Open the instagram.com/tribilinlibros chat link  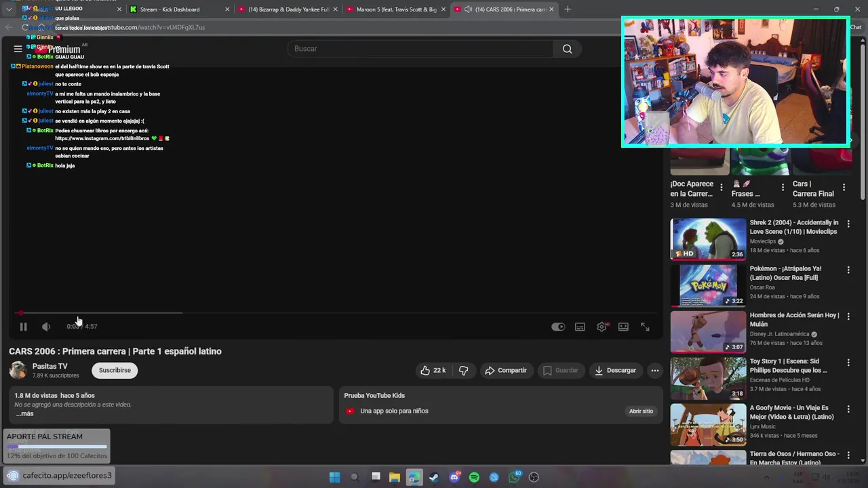(x=102, y=138)
